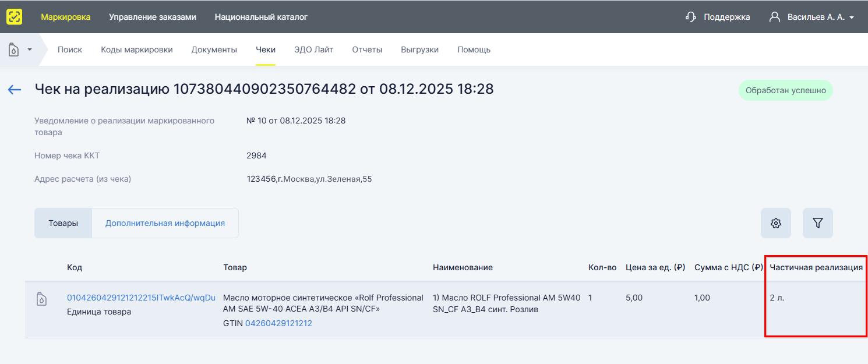Screen dimensions: 868x364
Task: Click the Частичная реализация column header
Action: 816,267
